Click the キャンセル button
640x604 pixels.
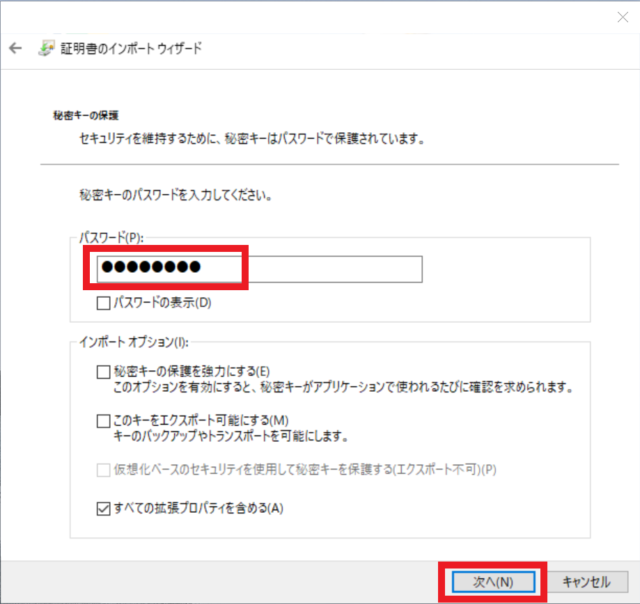(587, 582)
